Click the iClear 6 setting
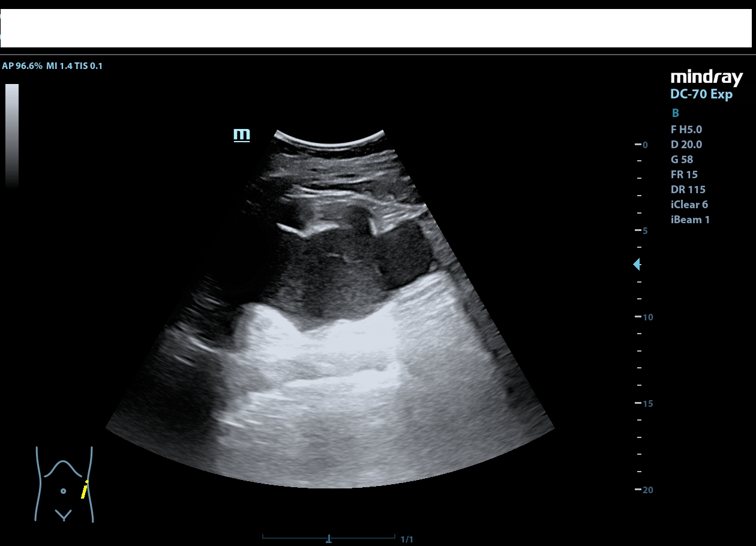The height and width of the screenshot is (546, 756). tap(689, 205)
